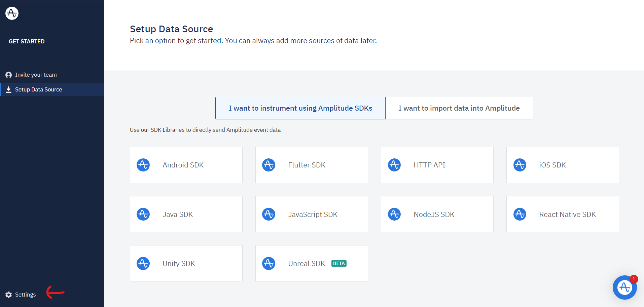Screen dimensions: 644x307
Task: Click the Invite your team person icon
Action: click(9, 75)
